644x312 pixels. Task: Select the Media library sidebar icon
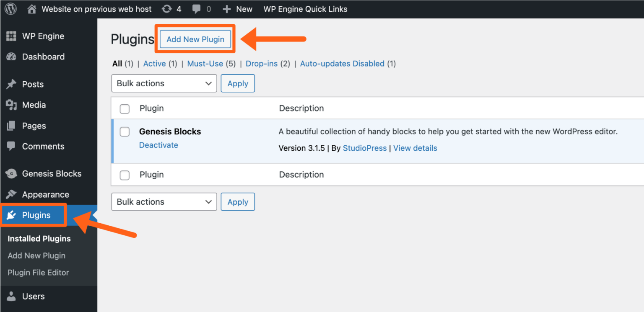click(12, 105)
